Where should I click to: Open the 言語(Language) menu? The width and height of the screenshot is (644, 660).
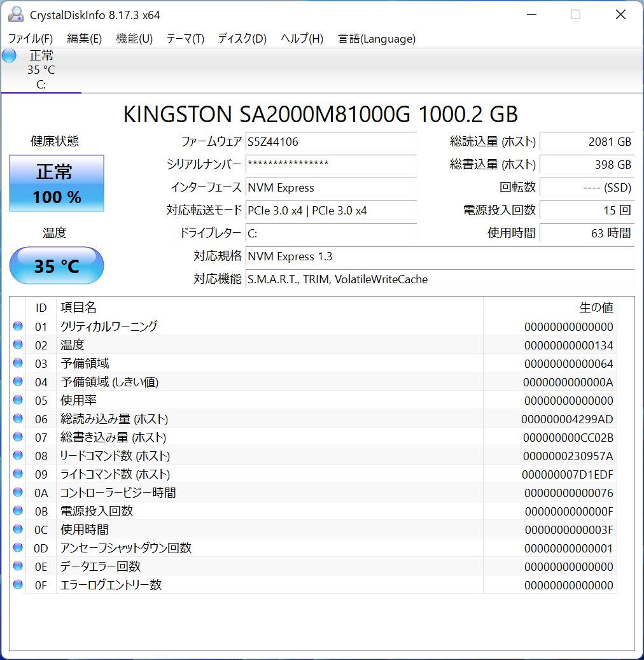[x=377, y=39]
